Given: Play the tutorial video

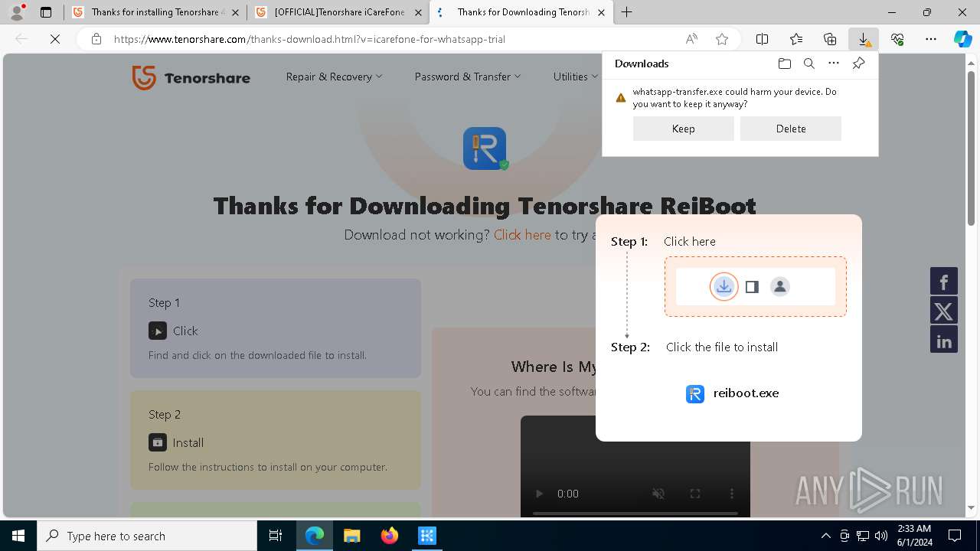Looking at the screenshot, I should click(539, 494).
